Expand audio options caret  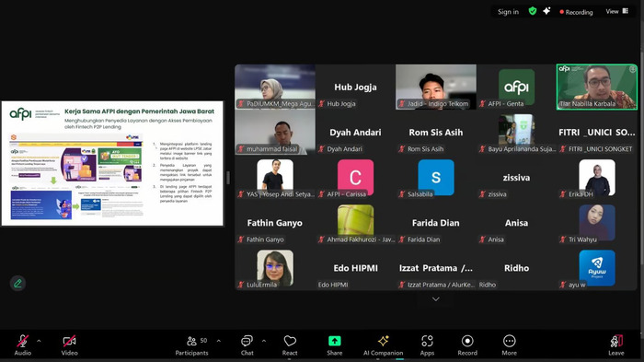39,341
